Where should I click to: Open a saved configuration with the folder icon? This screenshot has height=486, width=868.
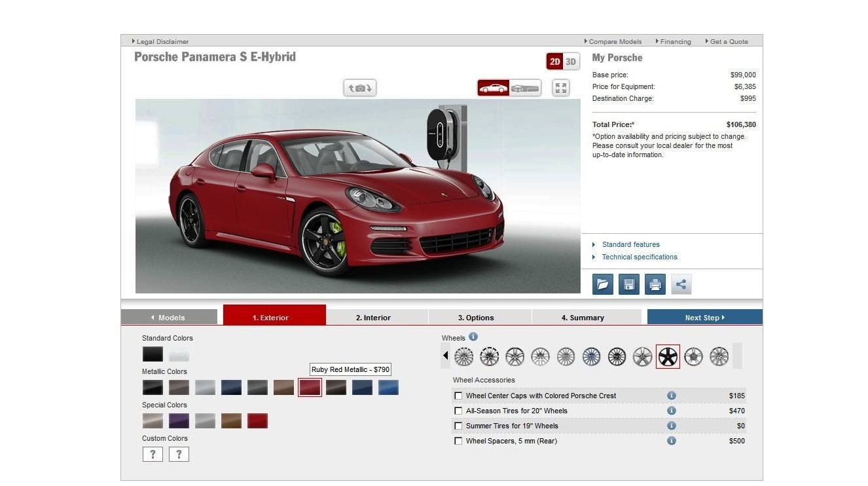603,284
